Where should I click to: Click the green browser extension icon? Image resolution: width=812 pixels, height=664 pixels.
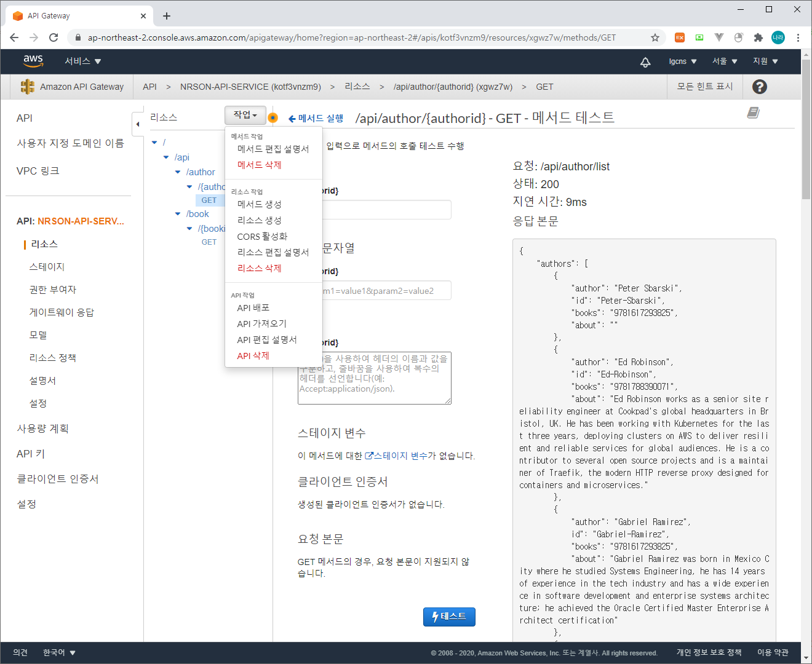[699, 38]
